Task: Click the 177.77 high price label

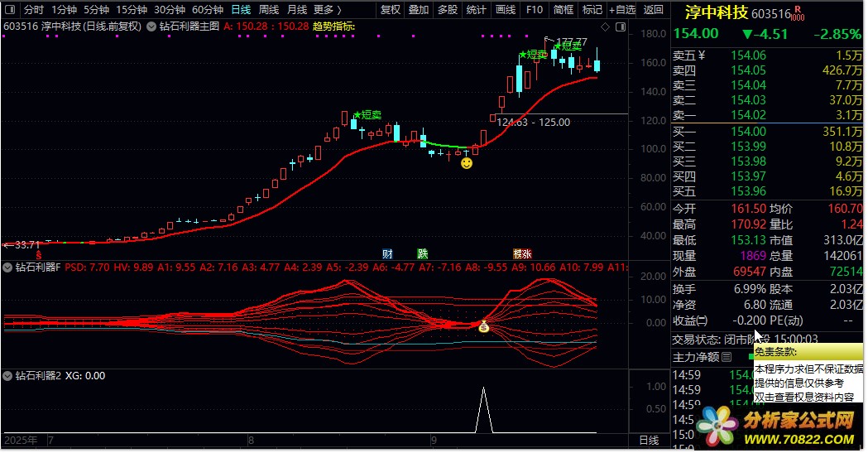Action: click(x=571, y=42)
